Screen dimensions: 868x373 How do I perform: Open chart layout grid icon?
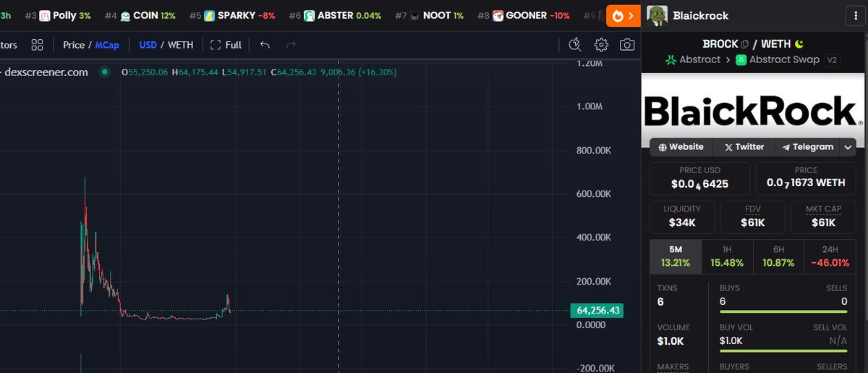[x=37, y=45]
